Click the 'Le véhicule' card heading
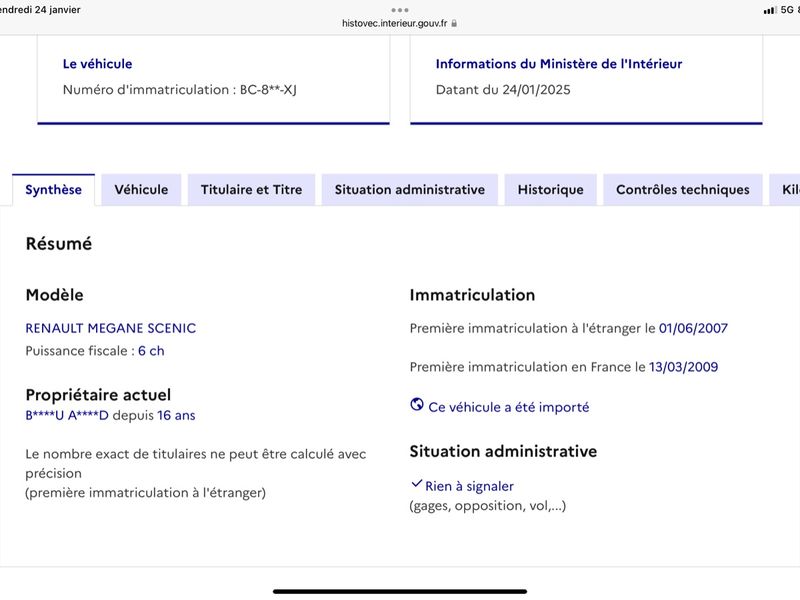The image size is (800, 600). point(97,64)
